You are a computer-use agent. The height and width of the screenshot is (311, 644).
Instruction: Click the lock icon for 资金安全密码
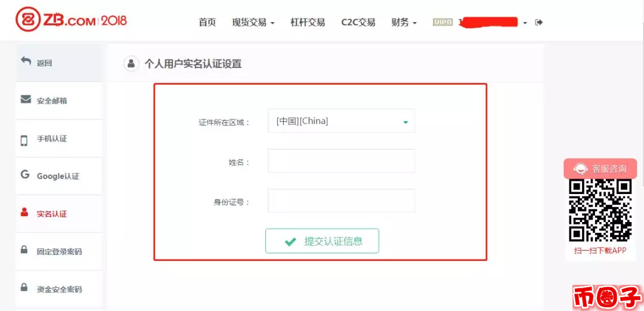[x=24, y=287]
